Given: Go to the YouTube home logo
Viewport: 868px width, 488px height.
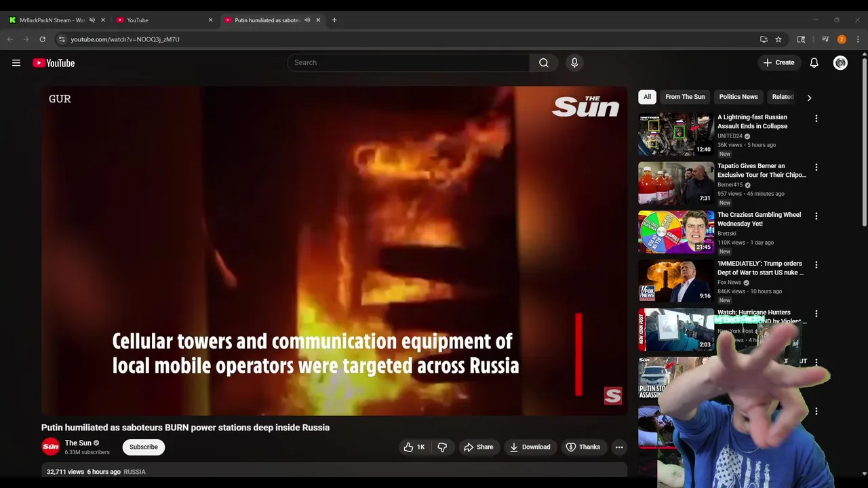Looking at the screenshot, I should tap(54, 63).
